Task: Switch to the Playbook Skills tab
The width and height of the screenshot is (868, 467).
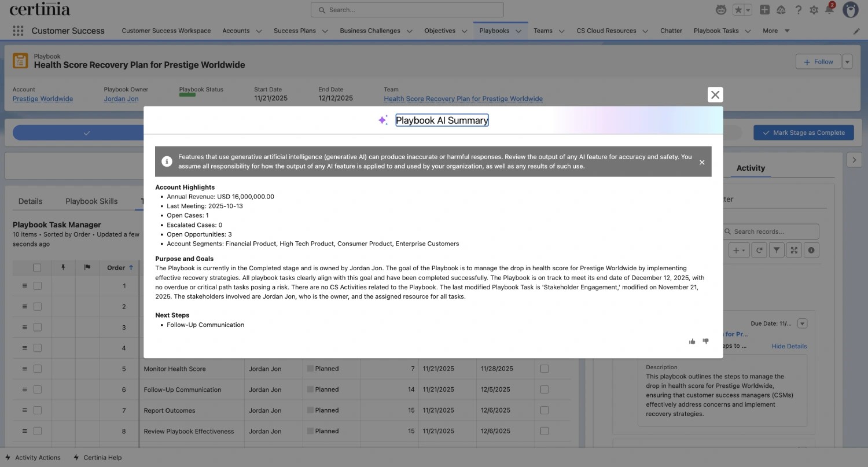Action: point(91,201)
